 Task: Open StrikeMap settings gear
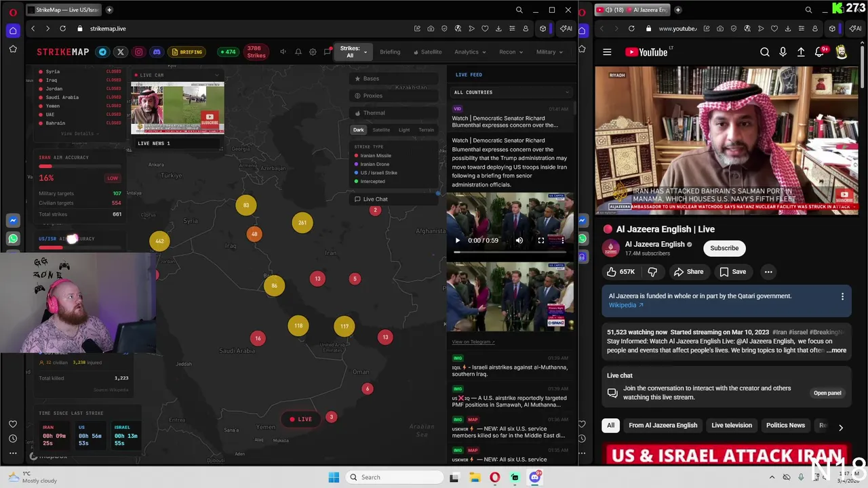pos(313,52)
